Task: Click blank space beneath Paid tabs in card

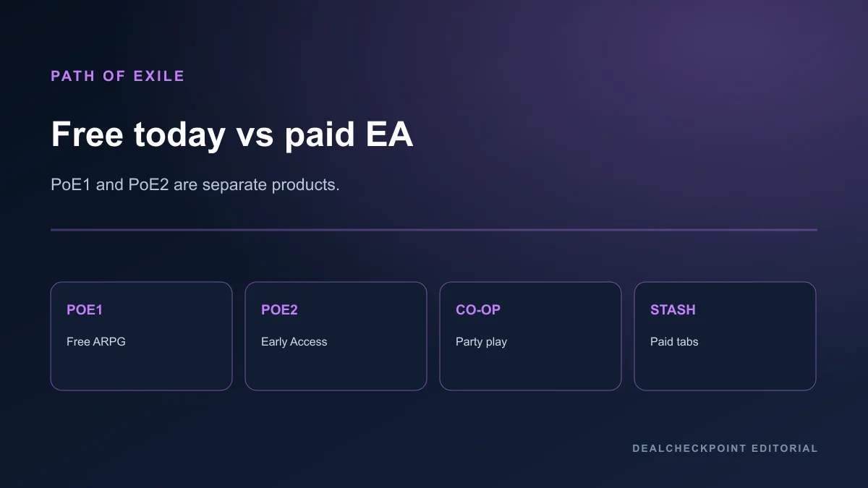Action: coord(725,369)
